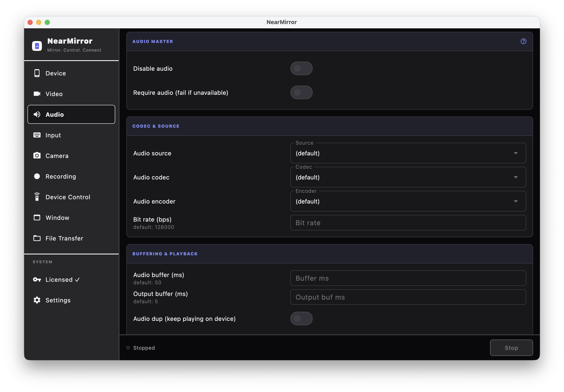The height and width of the screenshot is (392, 564).
Task: Click the video camera icon beside Video
Action: coord(37,94)
